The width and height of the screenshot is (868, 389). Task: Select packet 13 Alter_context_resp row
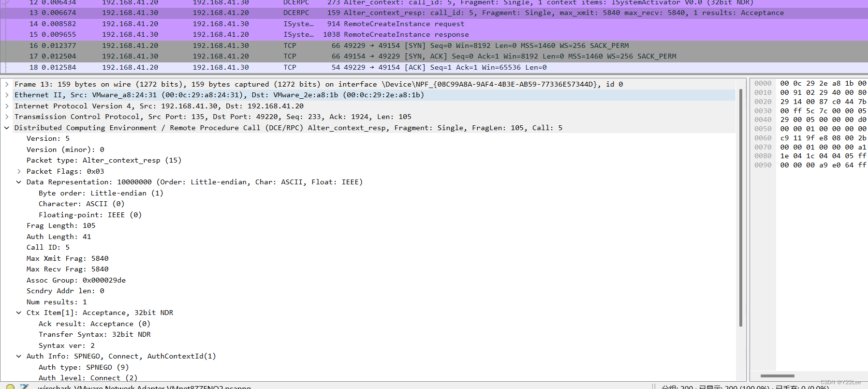[434, 13]
